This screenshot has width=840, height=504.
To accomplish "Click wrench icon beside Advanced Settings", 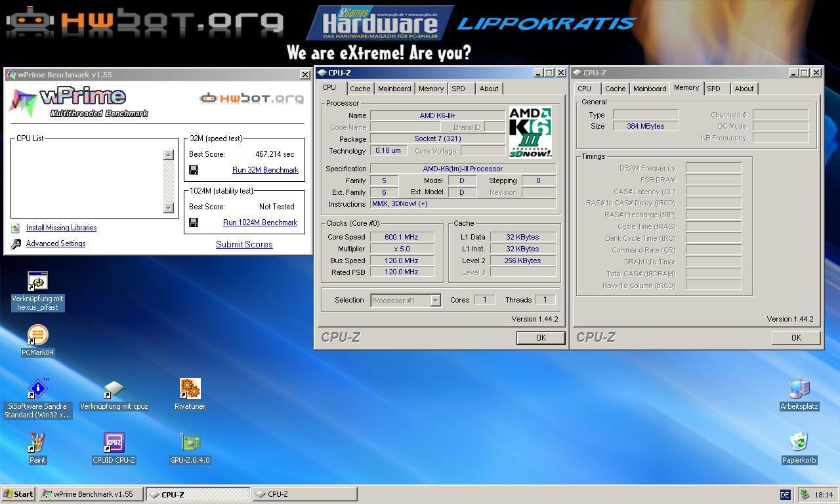I will pos(16,244).
